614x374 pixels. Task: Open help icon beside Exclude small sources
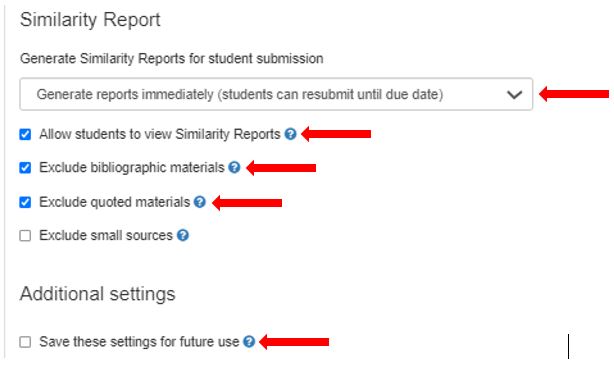point(183,235)
